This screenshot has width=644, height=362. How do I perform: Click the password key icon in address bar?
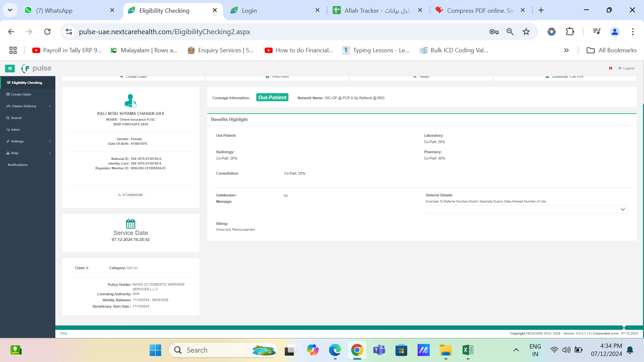(x=494, y=32)
